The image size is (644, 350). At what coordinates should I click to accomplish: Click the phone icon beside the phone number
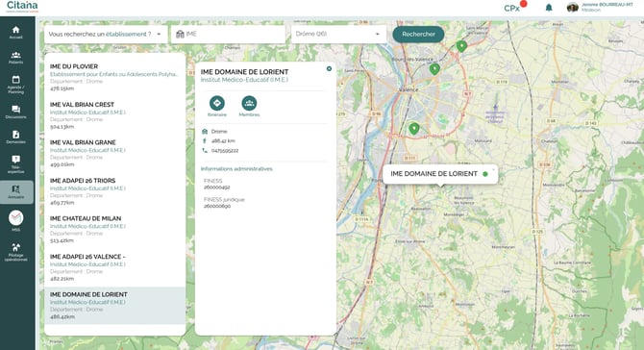pos(205,150)
